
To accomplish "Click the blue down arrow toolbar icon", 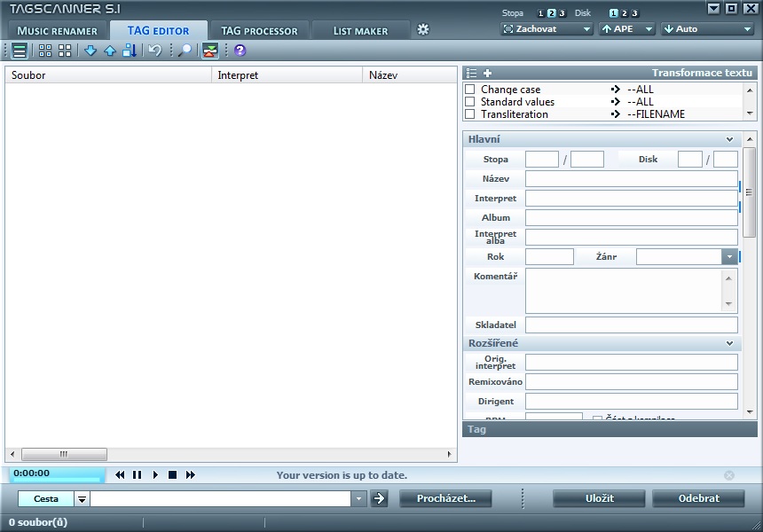I will click(x=90, y=51).
